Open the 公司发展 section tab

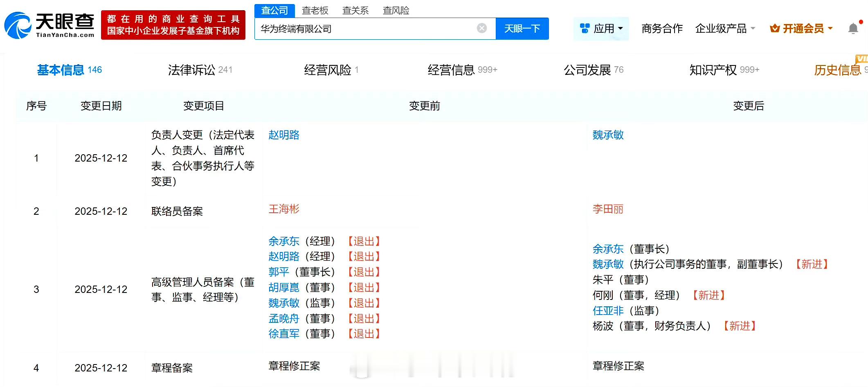tap(594, 70)
